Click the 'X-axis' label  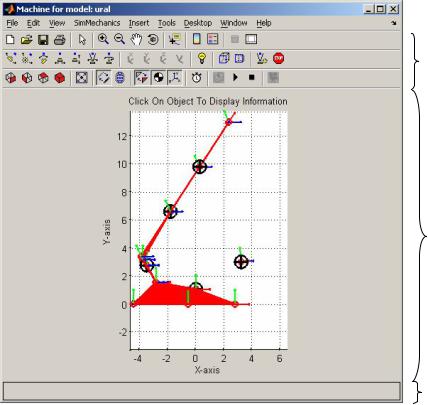coord(207,370)
